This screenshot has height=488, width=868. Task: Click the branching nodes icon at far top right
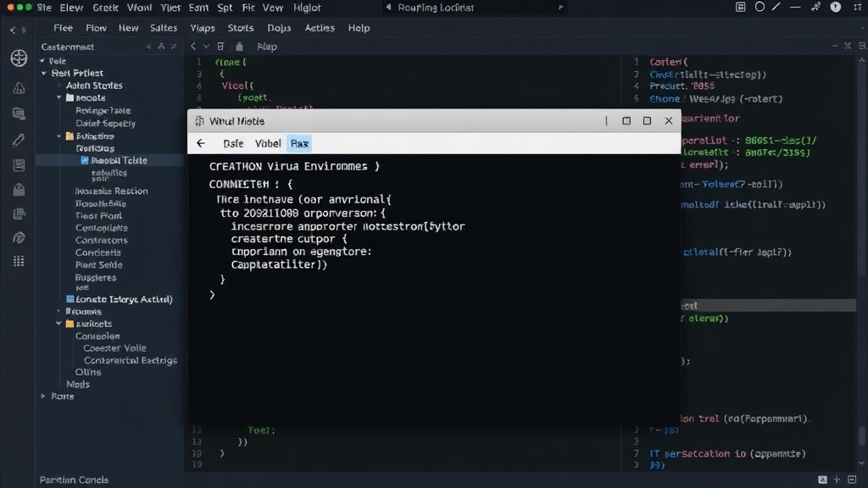coord(858,7)
